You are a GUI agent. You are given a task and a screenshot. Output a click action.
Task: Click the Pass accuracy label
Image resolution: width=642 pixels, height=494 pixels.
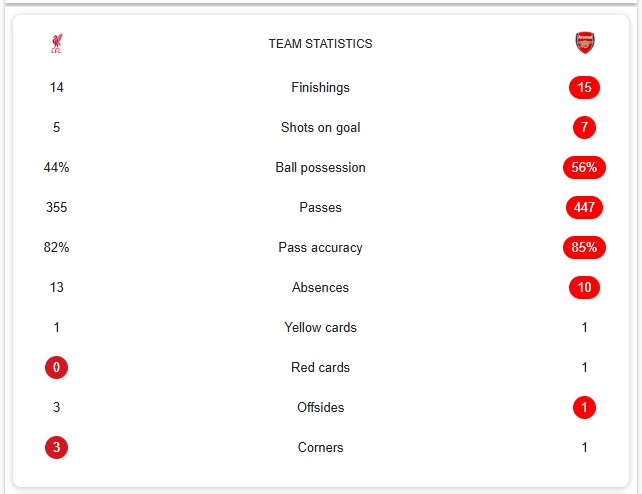tap(321, 248)
